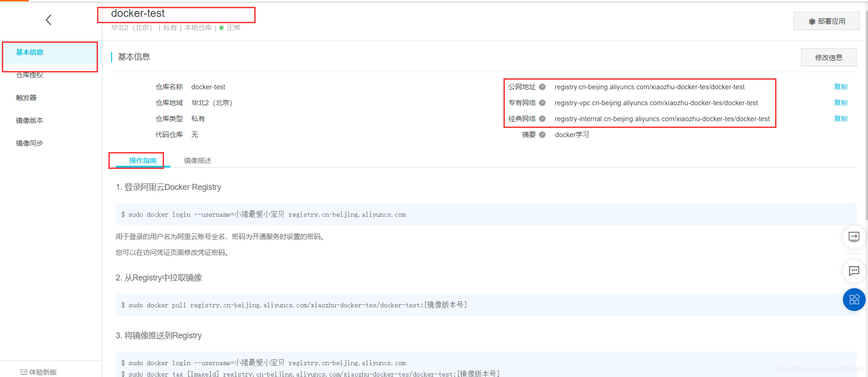Click the 正常 status under the title

(233, 28)
